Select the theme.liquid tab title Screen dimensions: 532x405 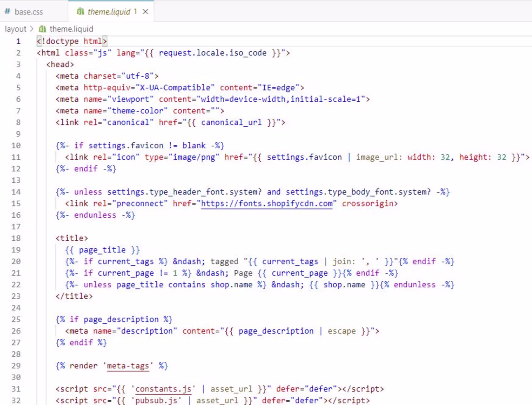click(109, 12)
